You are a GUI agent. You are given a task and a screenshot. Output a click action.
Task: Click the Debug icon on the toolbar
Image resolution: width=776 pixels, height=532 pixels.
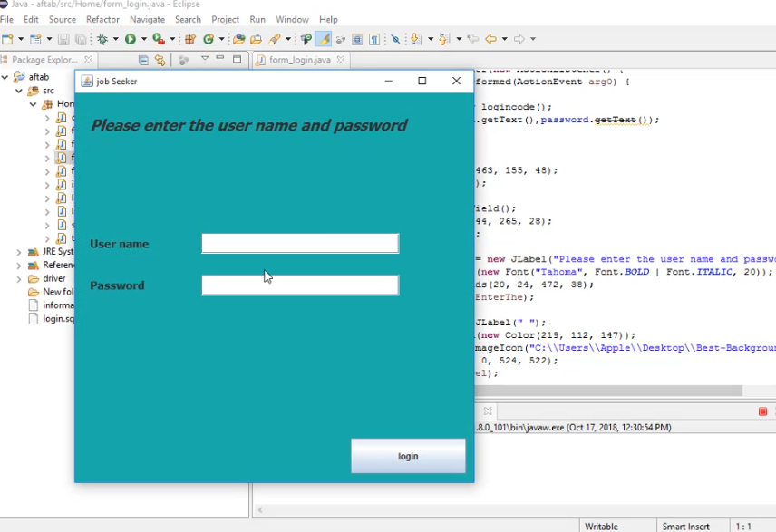102,39
